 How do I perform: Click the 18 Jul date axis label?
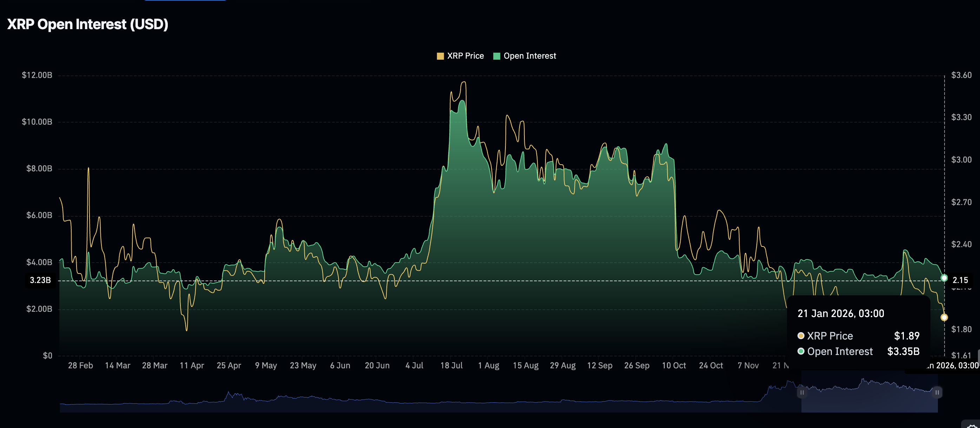click(451, 366)
